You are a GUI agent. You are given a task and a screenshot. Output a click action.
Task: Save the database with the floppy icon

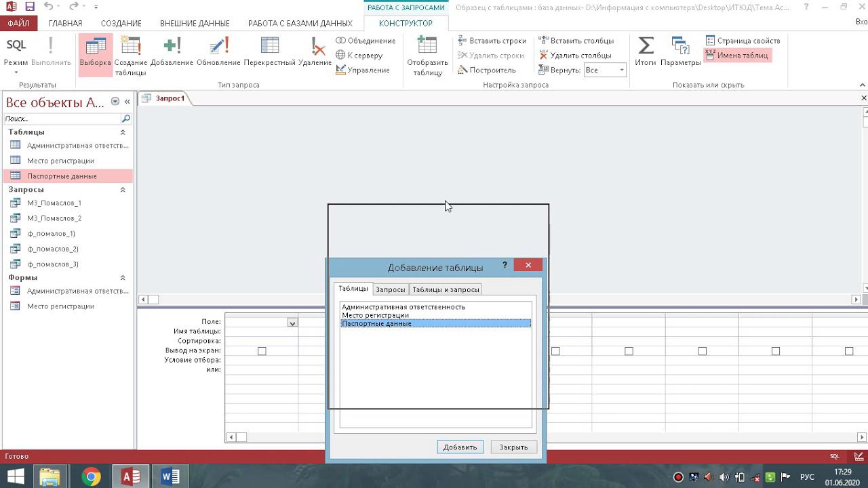pyautogui.click(x=30, y=7)
